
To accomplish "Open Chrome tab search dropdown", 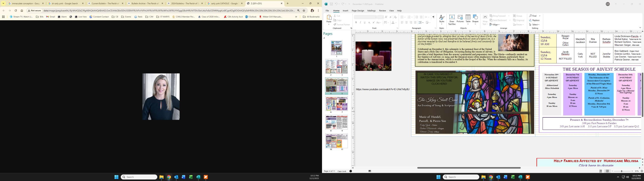I will tap(3, 3).
